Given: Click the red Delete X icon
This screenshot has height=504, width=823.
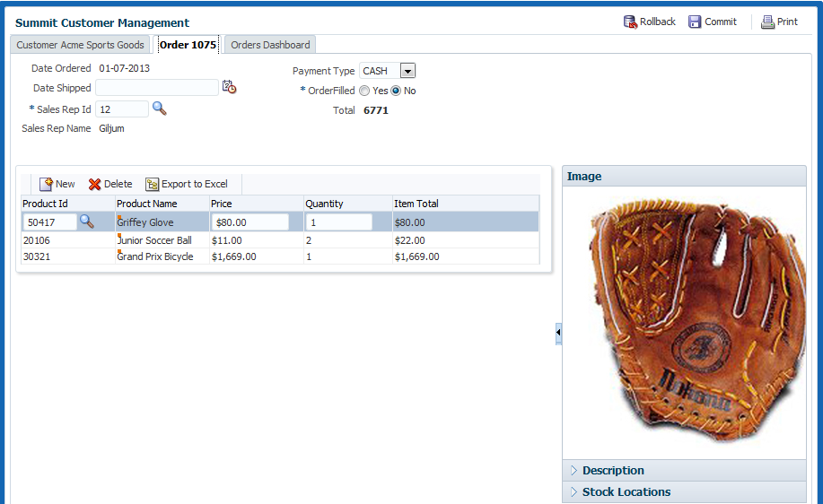Looking at the screenshot, I should click(x=94, y=184).
